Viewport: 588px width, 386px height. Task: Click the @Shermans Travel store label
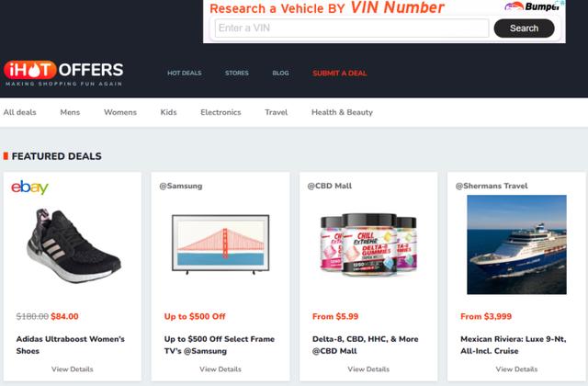[x=492, y=186]
